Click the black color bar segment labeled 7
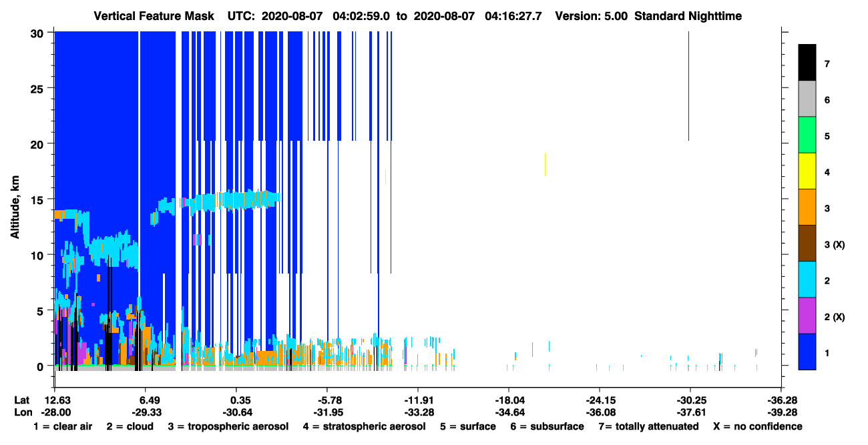This screenshot has height=445, width=868. (x=807, y=63)
